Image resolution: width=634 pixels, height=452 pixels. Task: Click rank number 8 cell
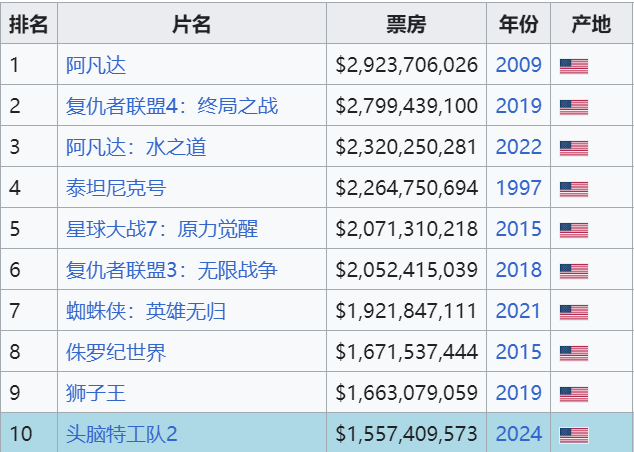pos(29,351)
